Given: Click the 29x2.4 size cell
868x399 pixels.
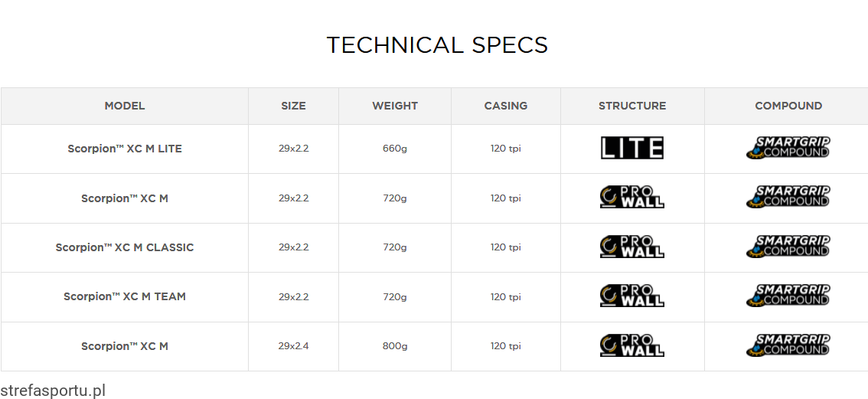Looking at the screenshot, I should click(293, 346).
